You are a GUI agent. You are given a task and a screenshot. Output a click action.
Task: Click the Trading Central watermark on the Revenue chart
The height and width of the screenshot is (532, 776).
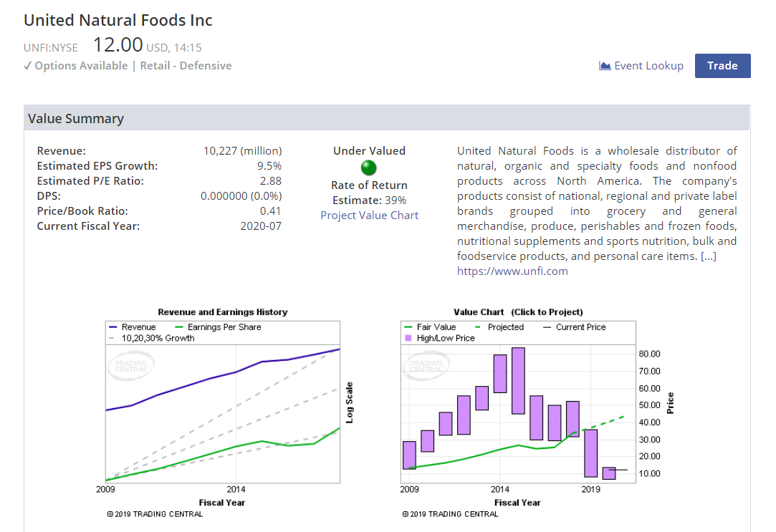(130, 366)
